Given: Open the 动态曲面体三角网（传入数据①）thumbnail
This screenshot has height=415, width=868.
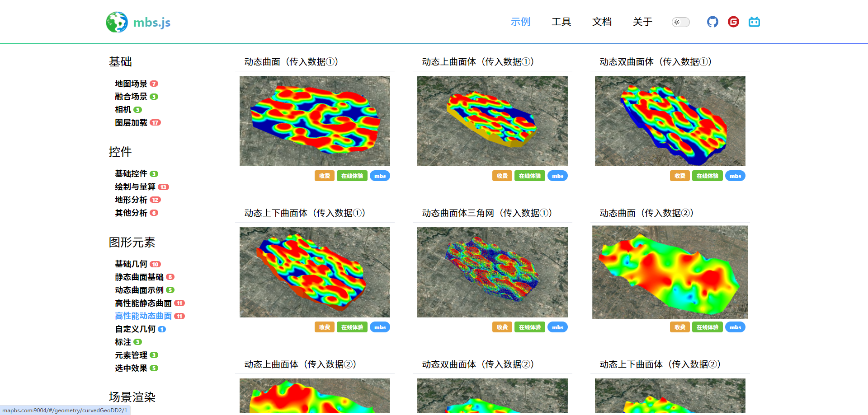Looking at the screenshot, I should [x=492, y=272].
